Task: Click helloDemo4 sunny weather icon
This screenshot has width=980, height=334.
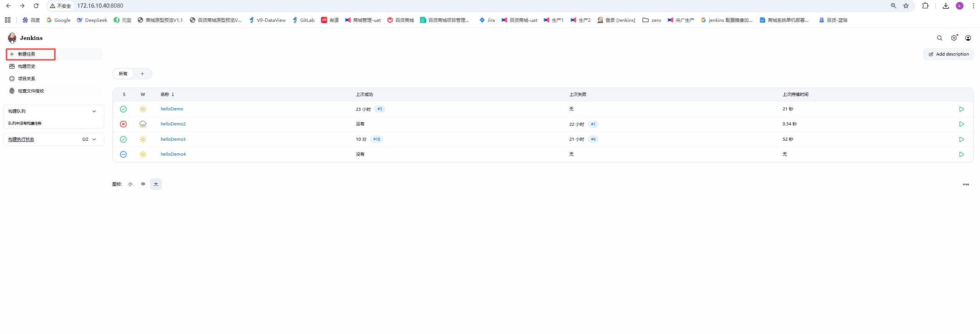Action: [143, 155]
